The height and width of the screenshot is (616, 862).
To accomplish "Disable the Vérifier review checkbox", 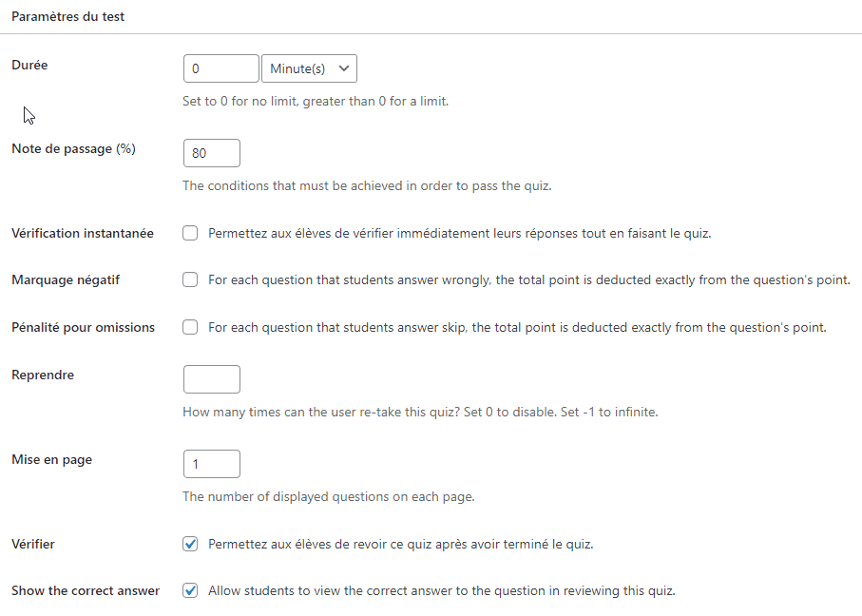I will pos(189,543).
